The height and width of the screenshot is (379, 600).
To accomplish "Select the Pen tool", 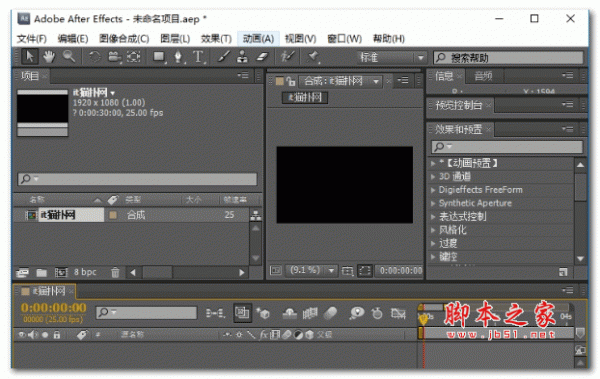I will [x=178, y=57].
